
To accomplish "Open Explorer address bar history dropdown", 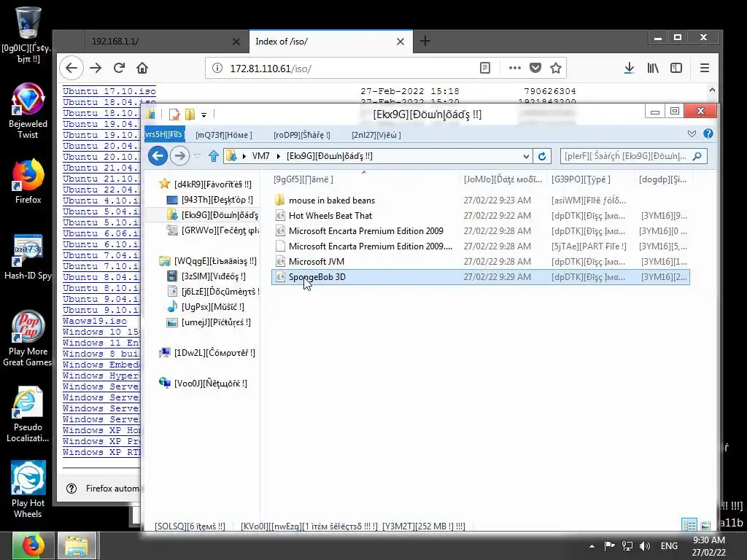I will tap(526, 156).
